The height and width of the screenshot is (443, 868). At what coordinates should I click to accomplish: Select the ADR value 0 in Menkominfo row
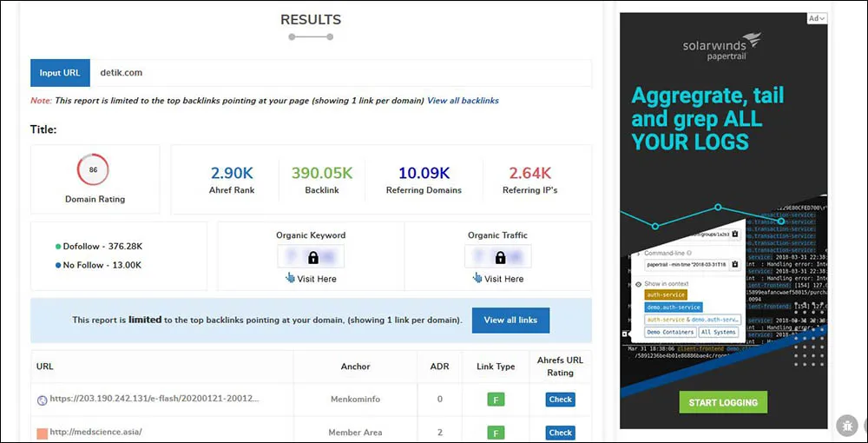click(439, 399)
